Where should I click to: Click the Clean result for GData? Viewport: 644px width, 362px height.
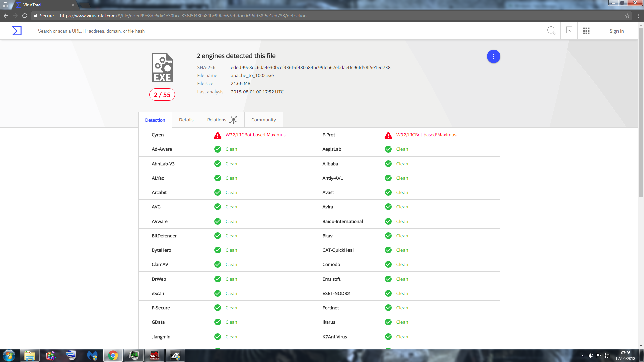click(x=231, y=322)
